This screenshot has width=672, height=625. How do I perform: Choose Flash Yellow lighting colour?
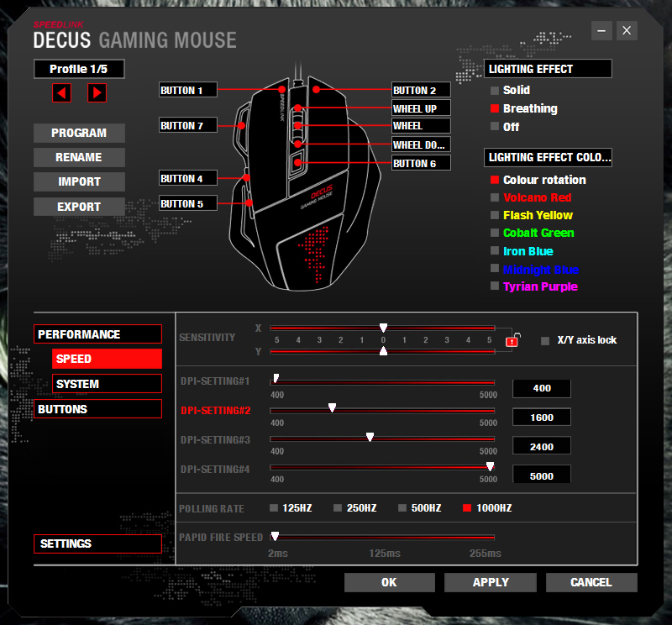coord(495,215)
